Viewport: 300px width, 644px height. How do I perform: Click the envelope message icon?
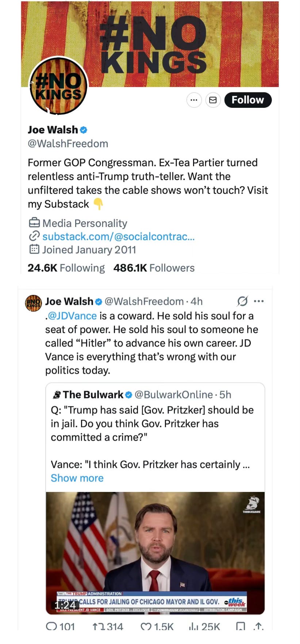213,100
